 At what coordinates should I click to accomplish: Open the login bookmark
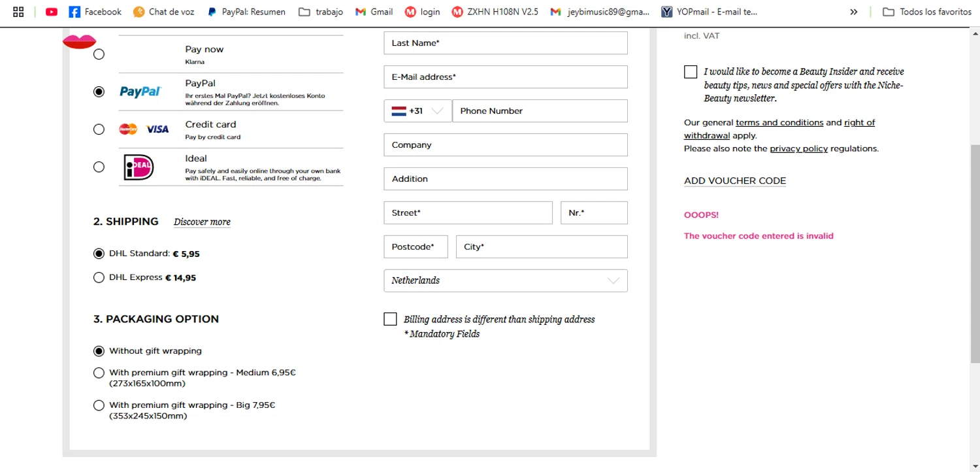pyautogui.click(x=423, y=12)
